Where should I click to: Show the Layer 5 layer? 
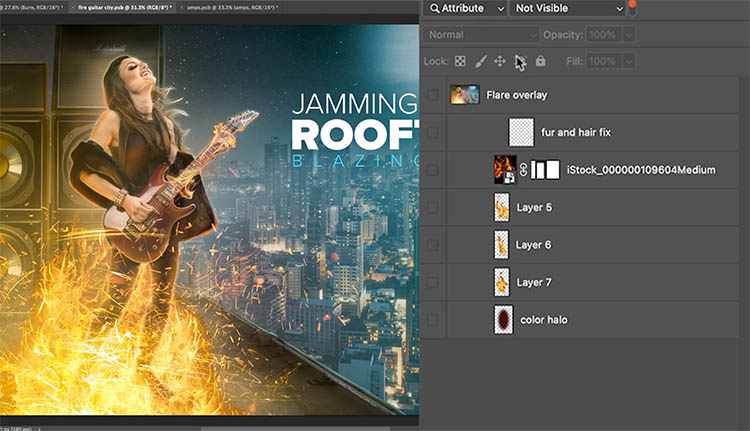tap(433, 207)
